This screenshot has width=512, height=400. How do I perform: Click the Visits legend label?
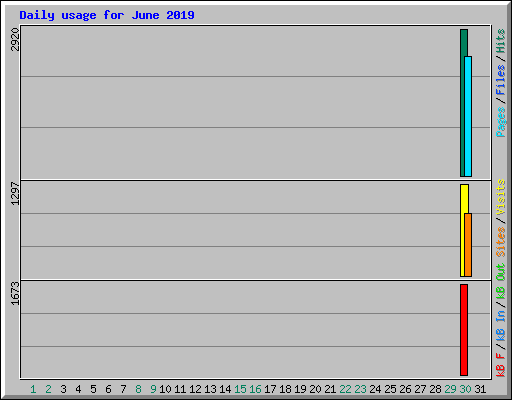click(501, 197)
